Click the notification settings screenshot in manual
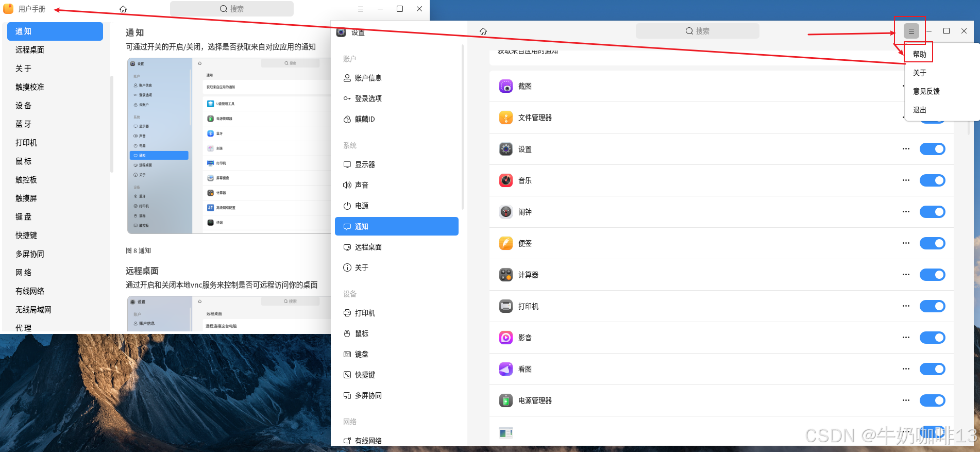 [x=229, y=146]
